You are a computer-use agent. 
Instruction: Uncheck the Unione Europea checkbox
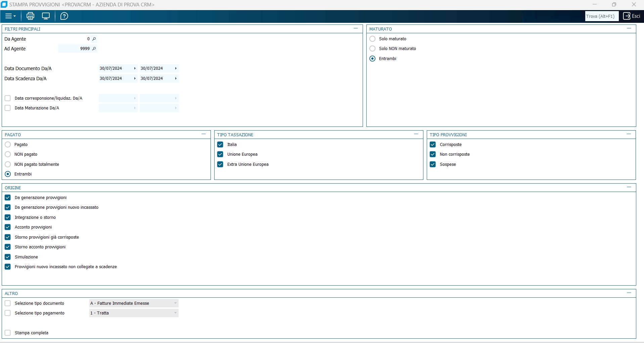click(x=220, y=154)
